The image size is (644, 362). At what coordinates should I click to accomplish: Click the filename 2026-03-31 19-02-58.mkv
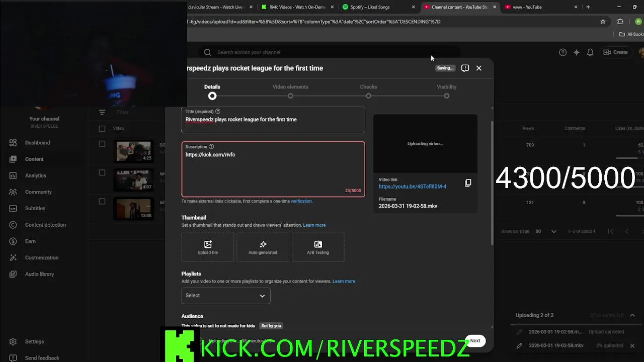(x=408, y=206)
